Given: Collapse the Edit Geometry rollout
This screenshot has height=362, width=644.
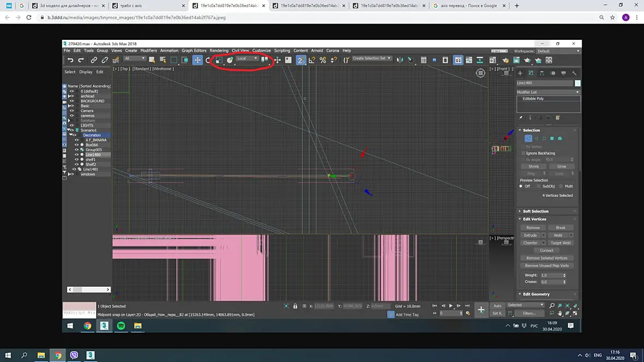Looking at the screenshot, I should pos(535,294).
